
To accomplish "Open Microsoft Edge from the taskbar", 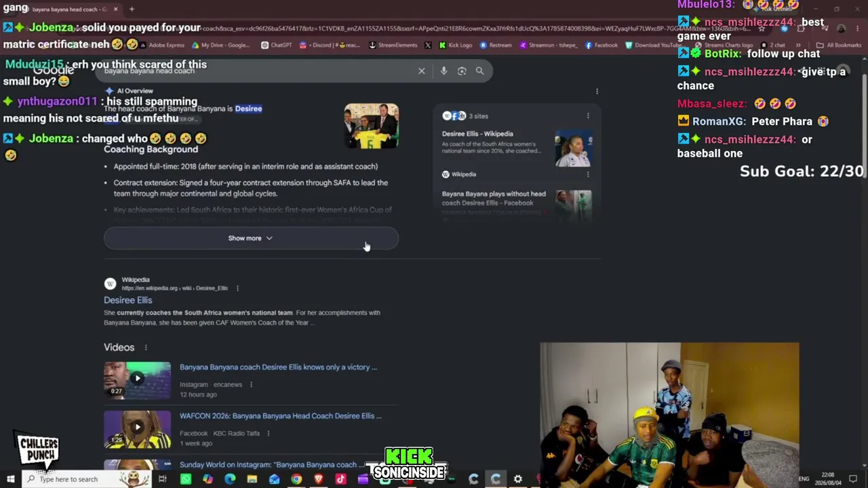I will click(x=230, y=479).
